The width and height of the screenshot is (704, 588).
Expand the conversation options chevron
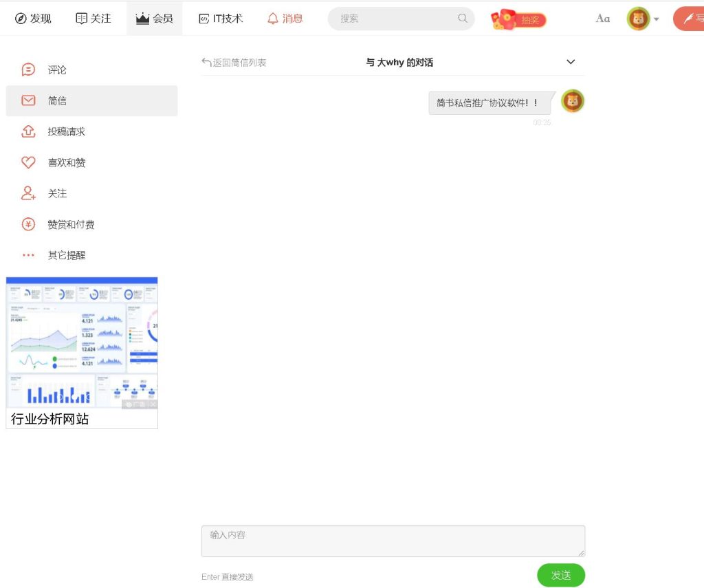[571, 62]
